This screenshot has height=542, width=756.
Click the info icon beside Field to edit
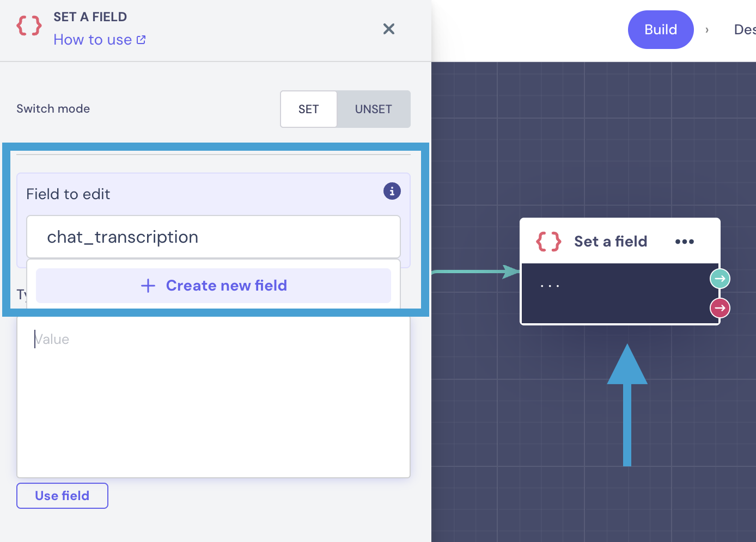pos(392,191)
